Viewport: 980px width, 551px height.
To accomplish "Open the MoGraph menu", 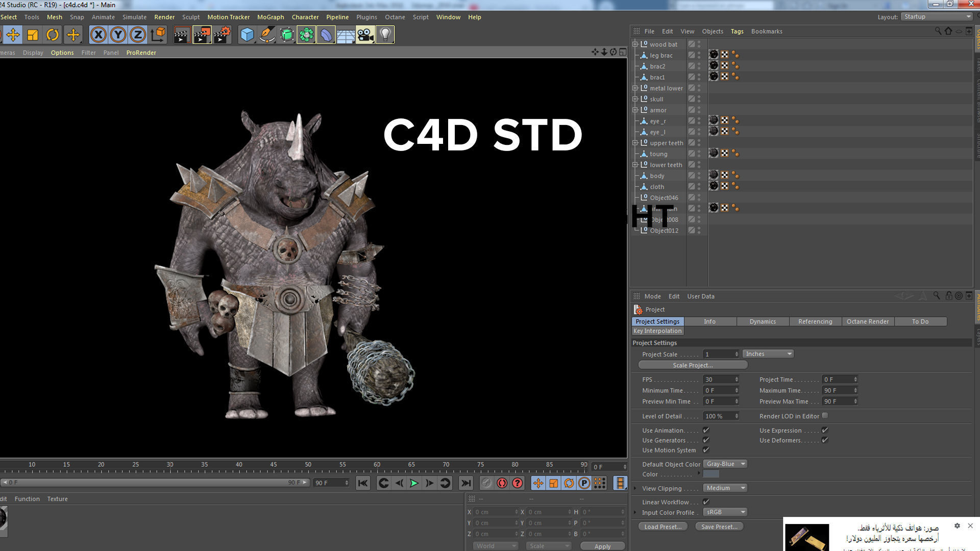I will point(271,17).
